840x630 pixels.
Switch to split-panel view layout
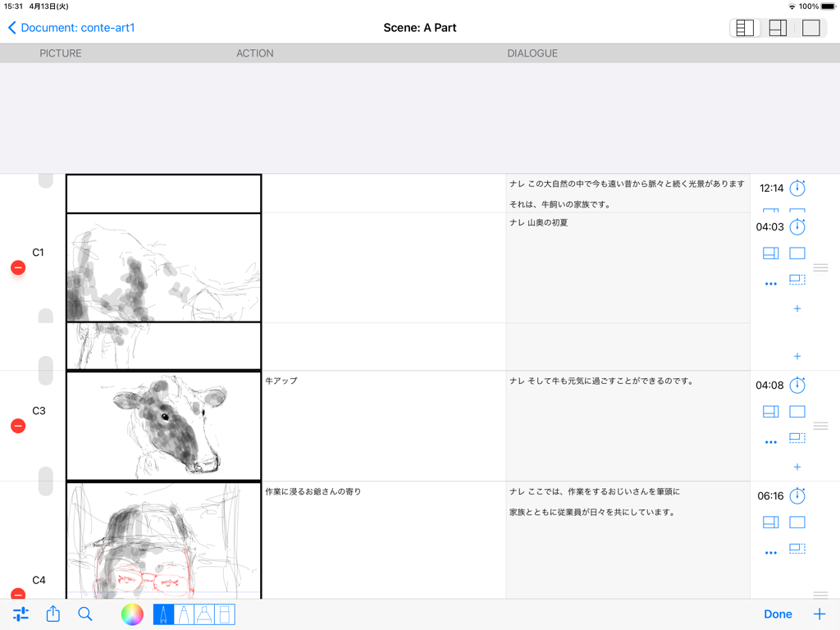point(778,27)
